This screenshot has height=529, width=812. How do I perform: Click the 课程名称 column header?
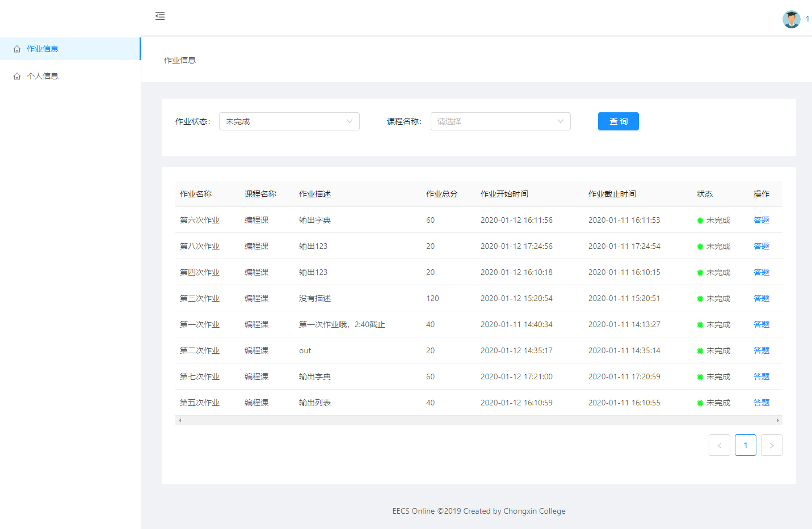(x=260, y=194)
